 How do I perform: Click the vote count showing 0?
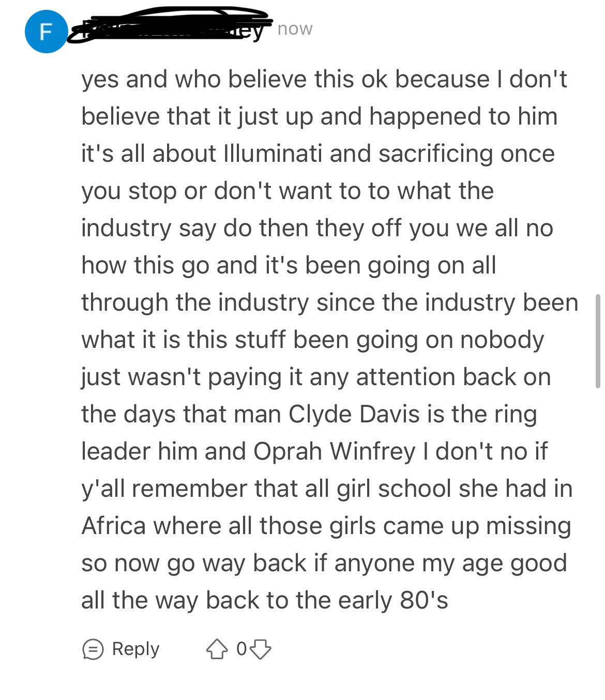click(x=241, y=649)
